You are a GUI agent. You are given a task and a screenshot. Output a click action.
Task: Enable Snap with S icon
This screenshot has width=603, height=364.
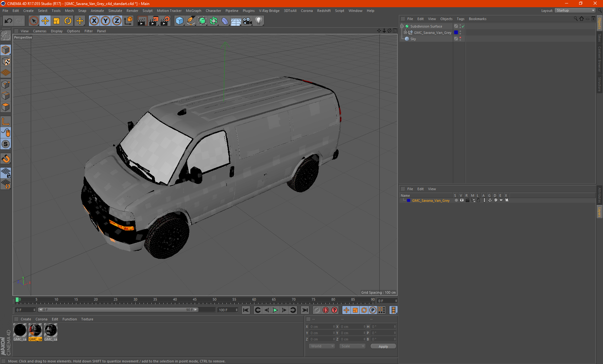(6, 144)
